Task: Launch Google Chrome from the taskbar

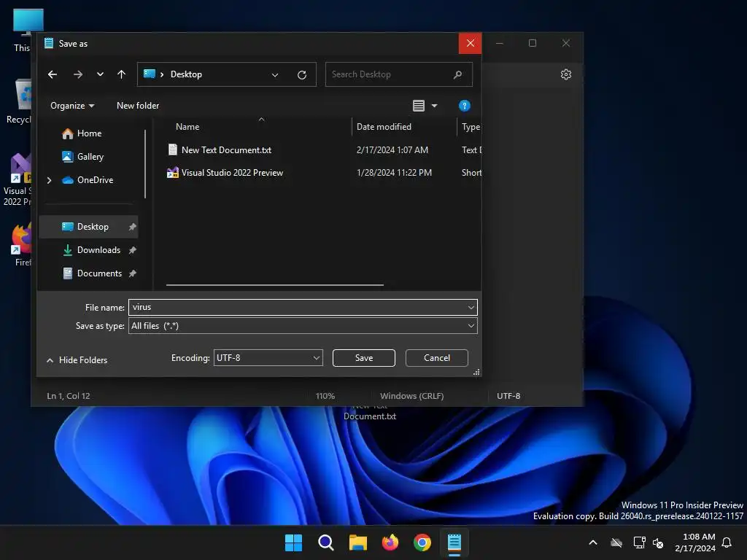Action: [422, 542]
